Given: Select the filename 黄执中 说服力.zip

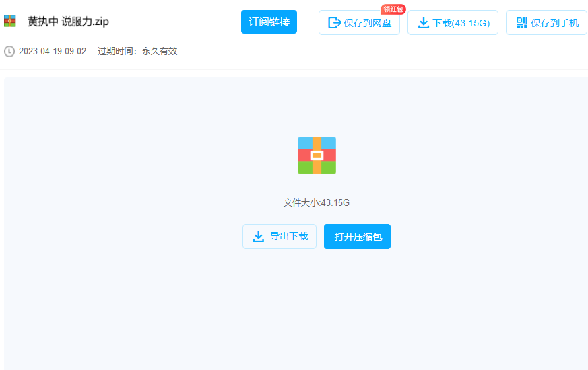Looking at the screenshot, I should coord(68,22).
